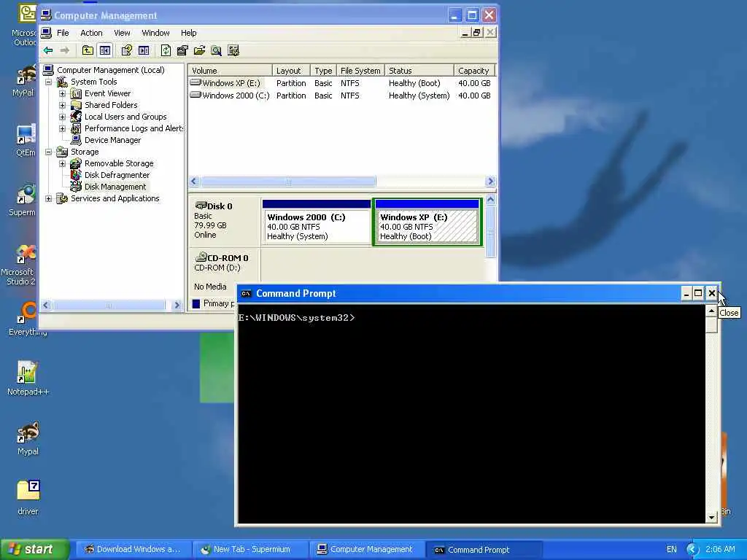Image resolution: width=747 pixels, height=560 pixels.
Task: Click the green Back arrow in Computer Management toolbar
Action: coord(48,50)
